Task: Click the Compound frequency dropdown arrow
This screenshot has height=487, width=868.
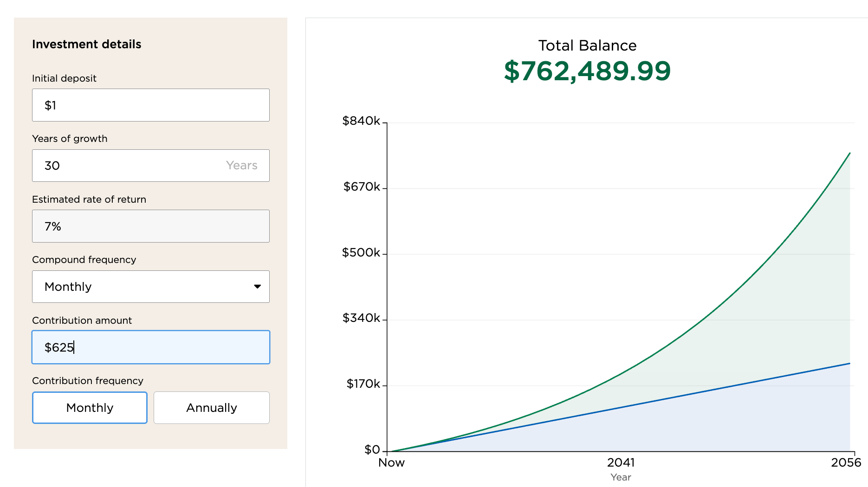Action: click(257, 287)
